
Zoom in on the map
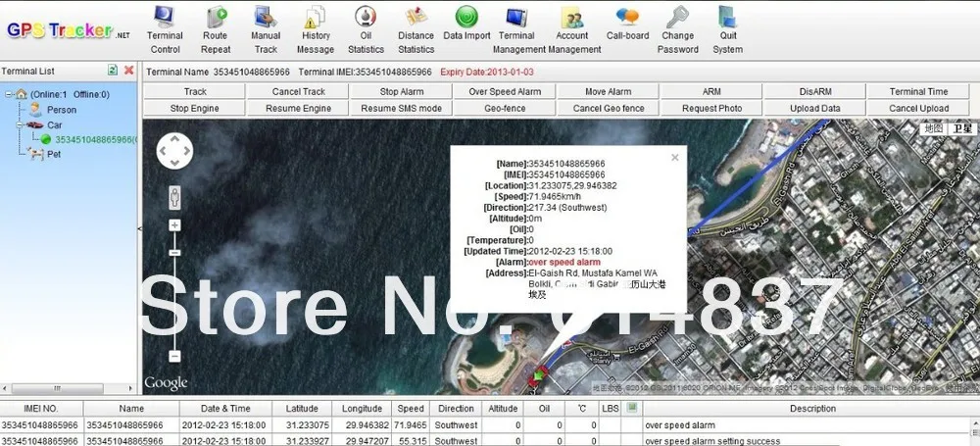(x=175, y=225)
